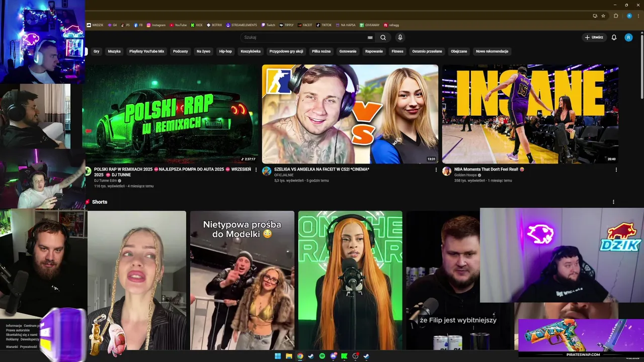
Task: Select the Podcasty filter chip
Action: pyautogui.click(x=180, y=51)
